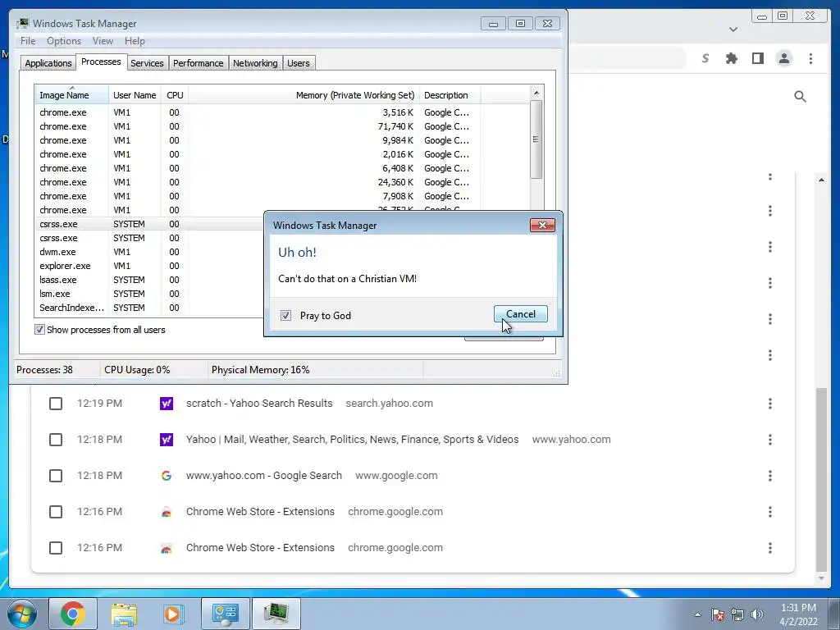The height and width of the screenshot is (630, 840).
Task: Switch to the Performance tab
Action: [199, 63]
